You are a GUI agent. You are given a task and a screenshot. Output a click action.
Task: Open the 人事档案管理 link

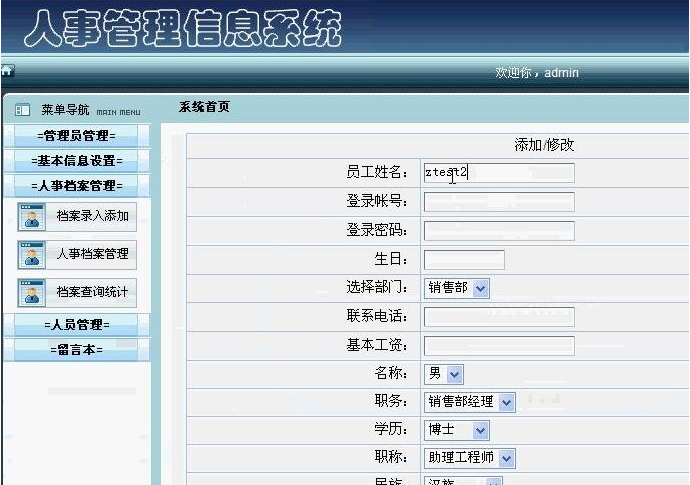point(92,254)
